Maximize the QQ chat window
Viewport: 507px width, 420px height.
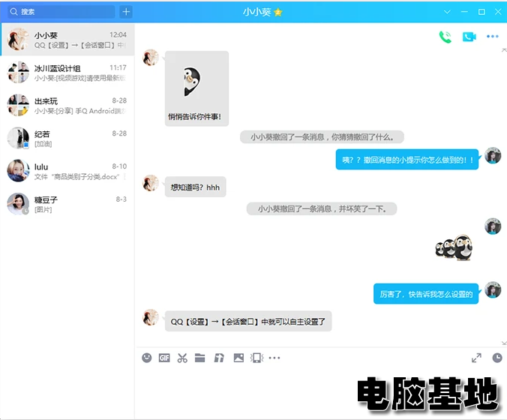[481, 12]
